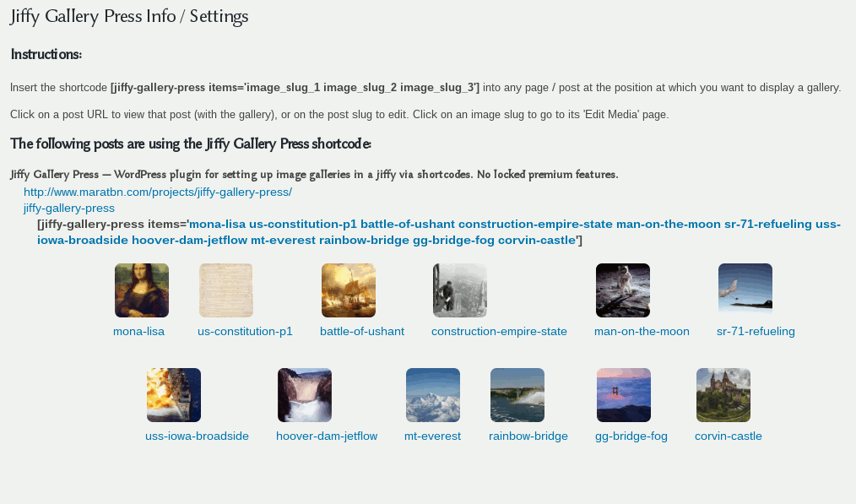Edit the jiffy-gallery-press post slug link
This screenshot has height=504, width=856.
69,208
